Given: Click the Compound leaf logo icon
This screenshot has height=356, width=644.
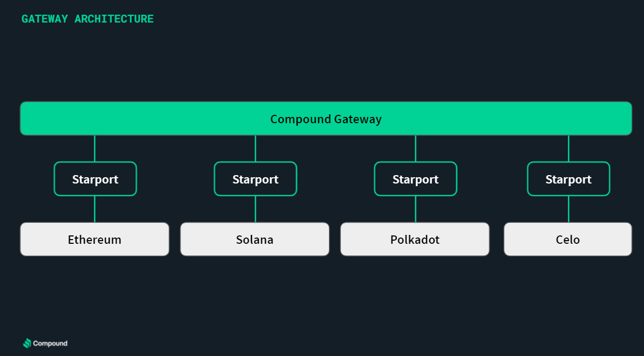Looking at the screenshot, I should (x=27, y=343).
